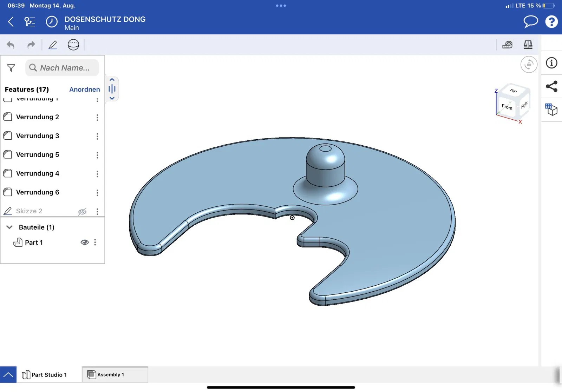Collapse the Bauteile (1) list
This screenshot has height=392, width=562.
click(9, 227)
